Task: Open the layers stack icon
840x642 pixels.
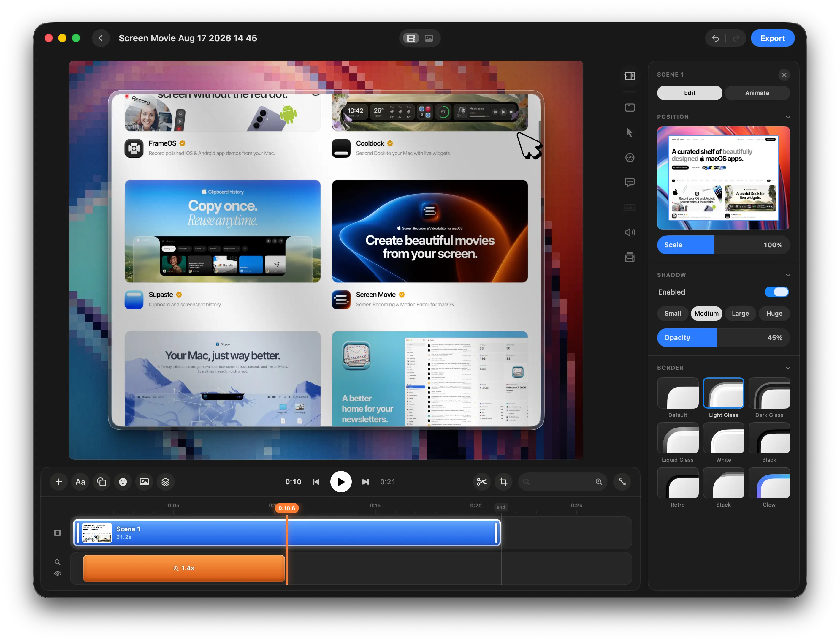Action: tap(165, 482)
